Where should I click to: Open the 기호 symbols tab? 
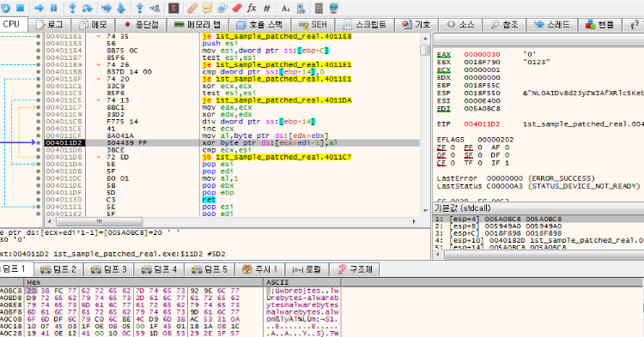(x=416, y=25)
